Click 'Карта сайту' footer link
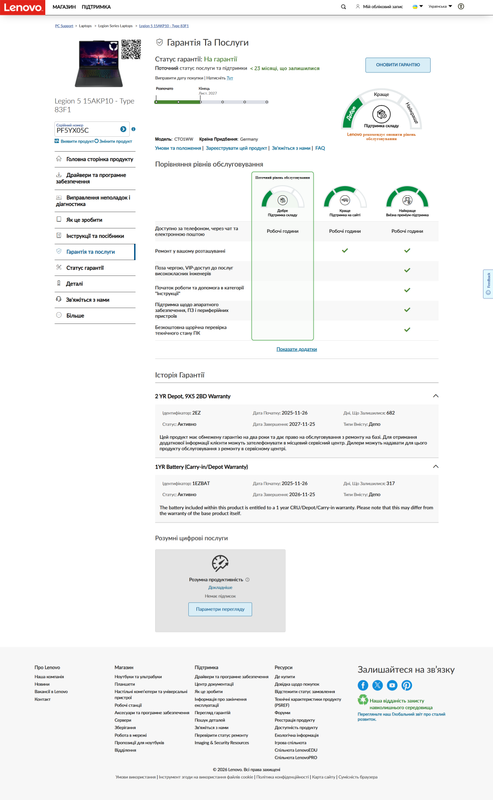This screenshot has width=493, height=800. [x=323, y=777]
